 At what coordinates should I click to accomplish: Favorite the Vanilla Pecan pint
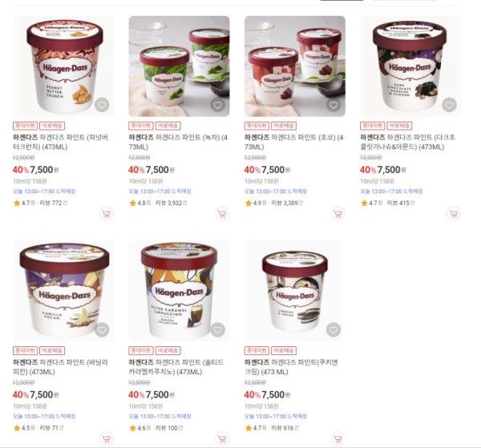(x=102, y=330)
